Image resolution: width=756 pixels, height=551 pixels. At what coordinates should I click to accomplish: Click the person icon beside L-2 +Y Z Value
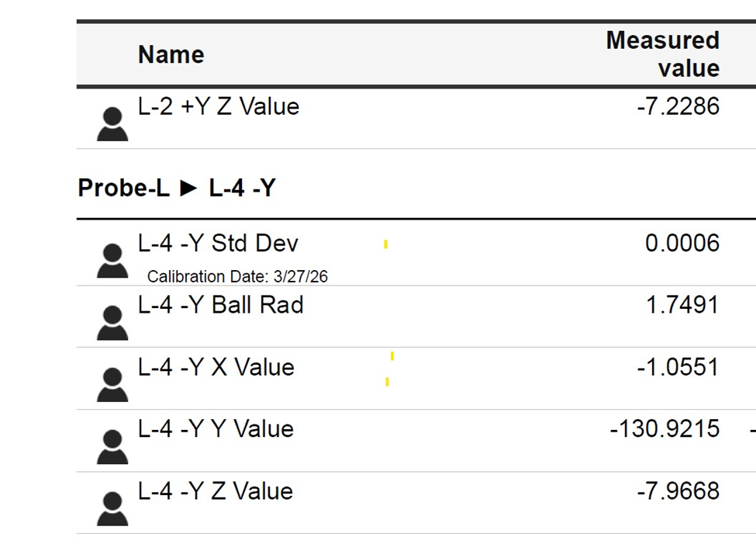pos(112,124)
